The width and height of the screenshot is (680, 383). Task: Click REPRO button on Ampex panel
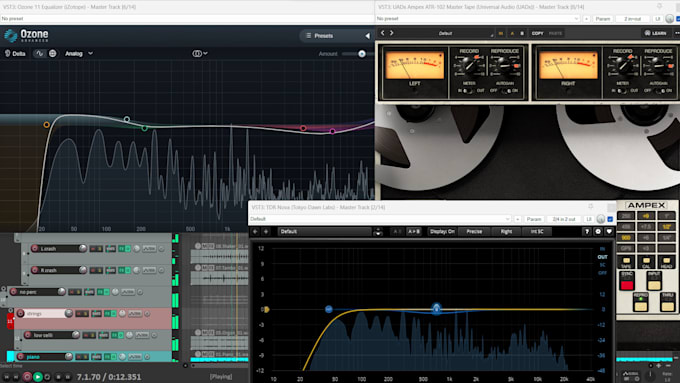click(641, 302)
